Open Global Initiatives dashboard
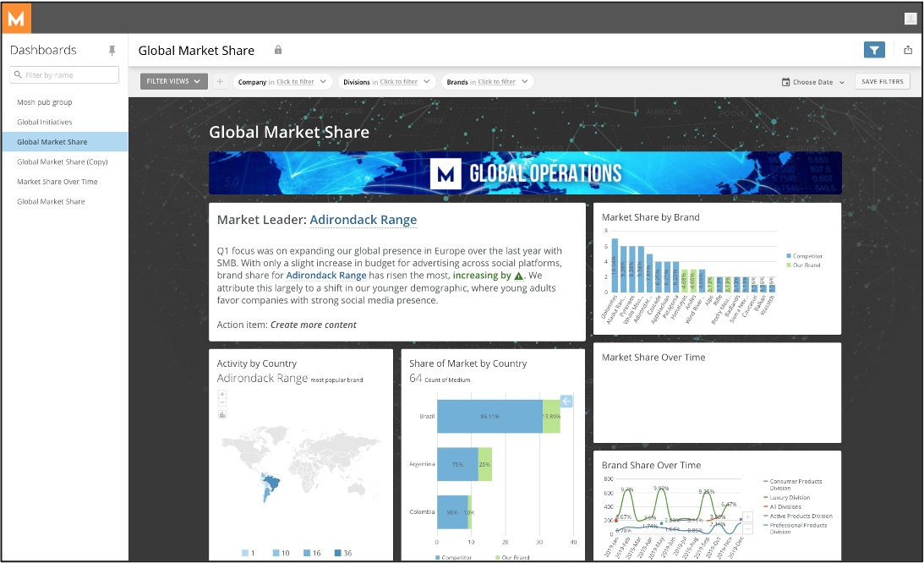Viewport: 924px width, 563px height. tap(44, 122)
